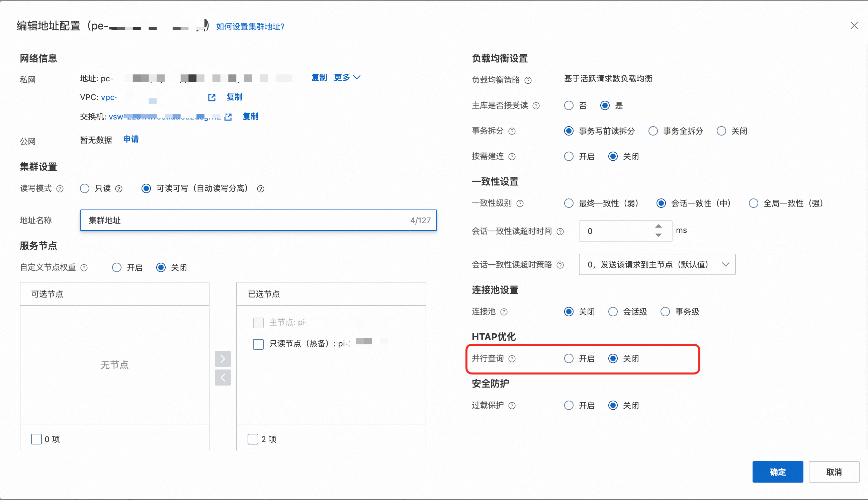Select 只读 read-write mode

[x=84, y=188]
